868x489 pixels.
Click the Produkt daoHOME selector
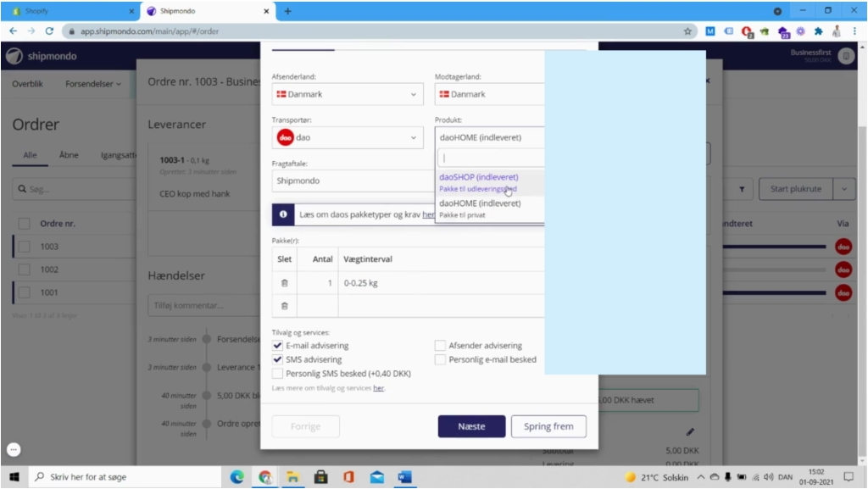coord(490,137)
